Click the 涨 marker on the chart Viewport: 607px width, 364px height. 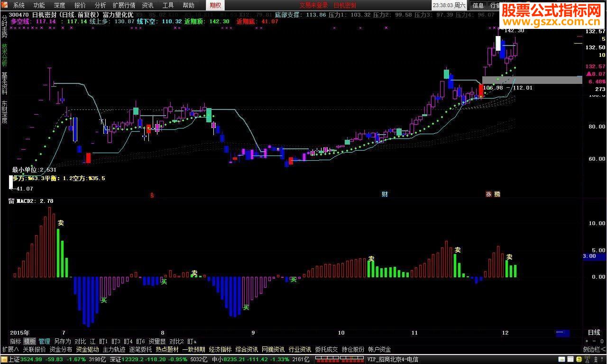[x=488, y=194]
